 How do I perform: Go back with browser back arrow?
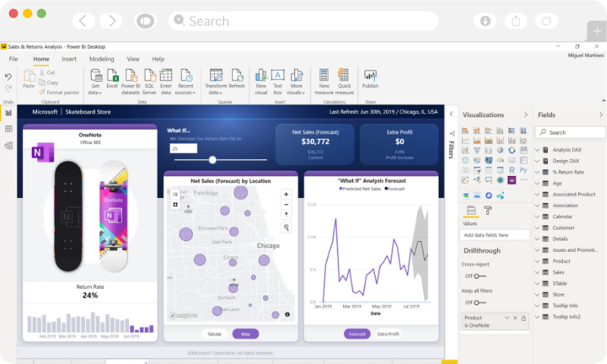pos(83,20)
